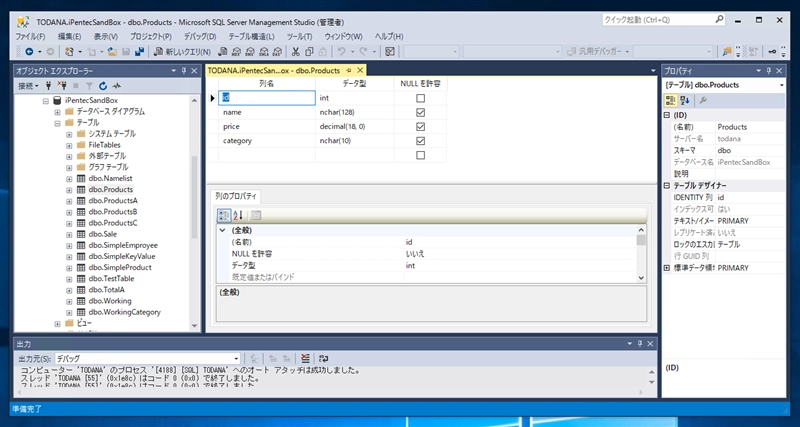Screen dimensions: 800x427
Task: Open the ファイル(F) menu
Action: click(x=30, y=37)
